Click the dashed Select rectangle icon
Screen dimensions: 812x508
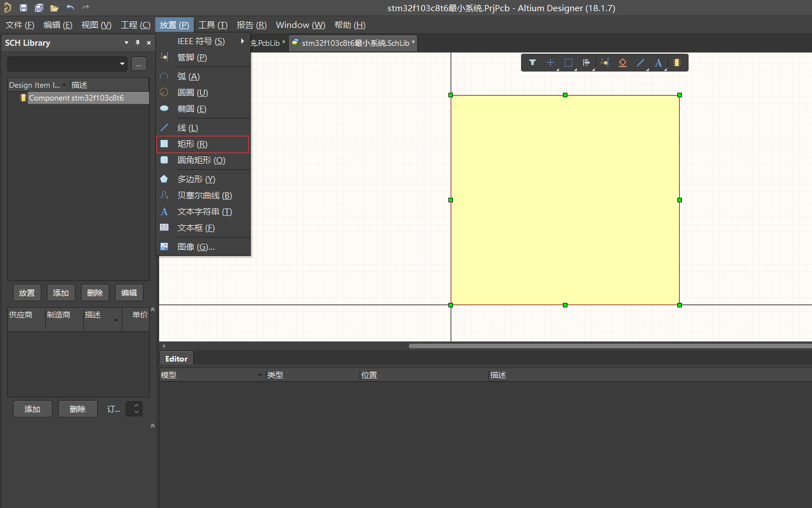[x=569, y=63]
